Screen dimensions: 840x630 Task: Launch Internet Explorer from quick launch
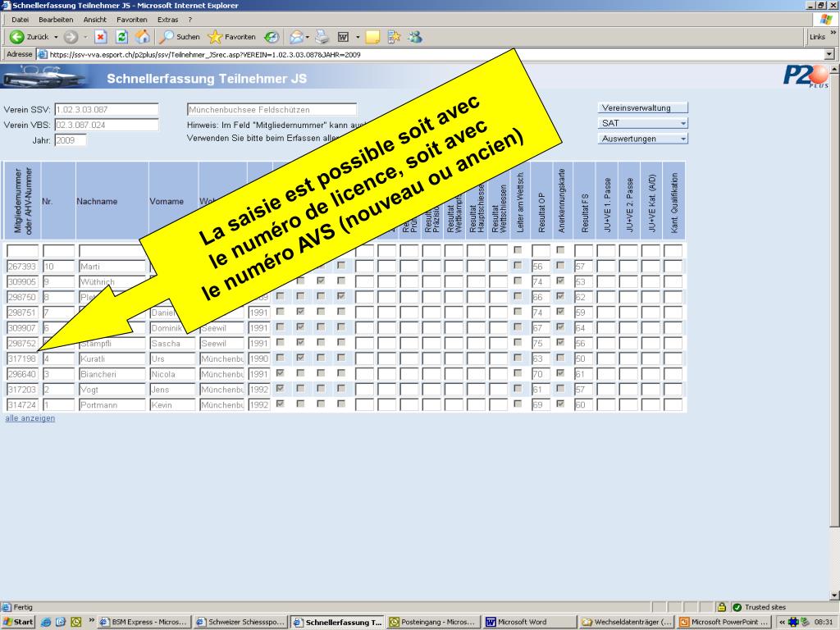point(46,622)
